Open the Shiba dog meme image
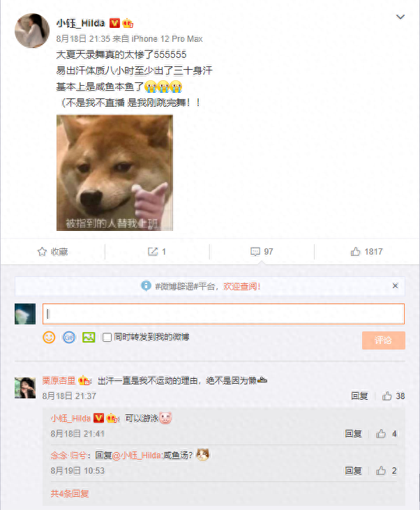Screen dimensions: 420x510 (x=114, y=173)
